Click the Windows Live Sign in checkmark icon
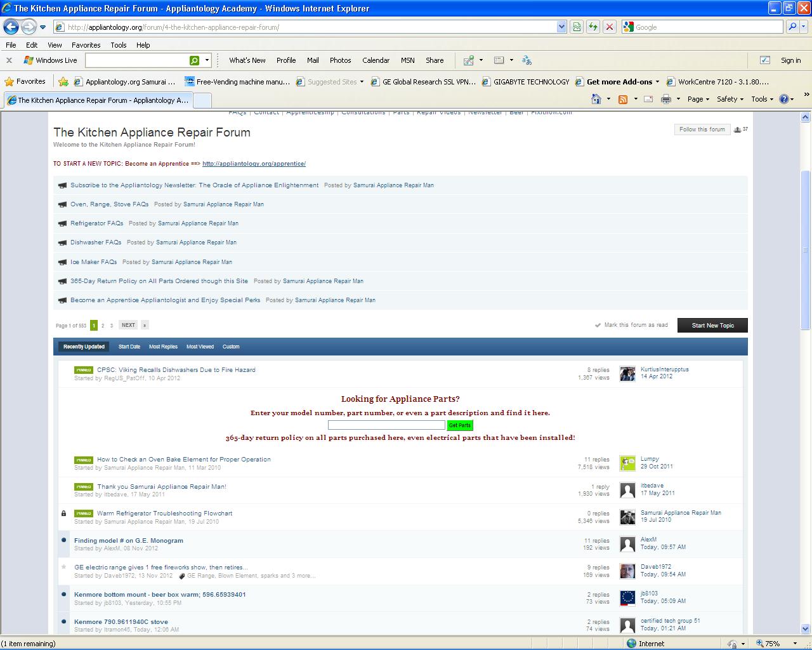812x650 pixels. click(765, 60)
